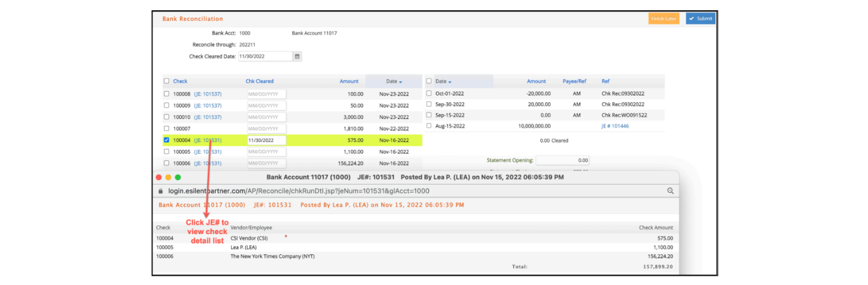Viewport: 868px width, 285px height.
Task: Sort checks table by Date column
Action: (394, 81)
